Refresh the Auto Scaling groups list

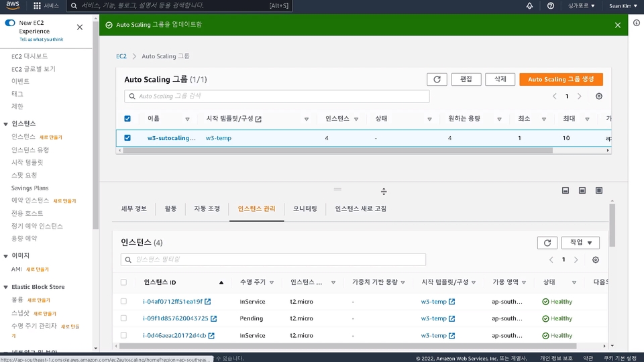[437, 79]
